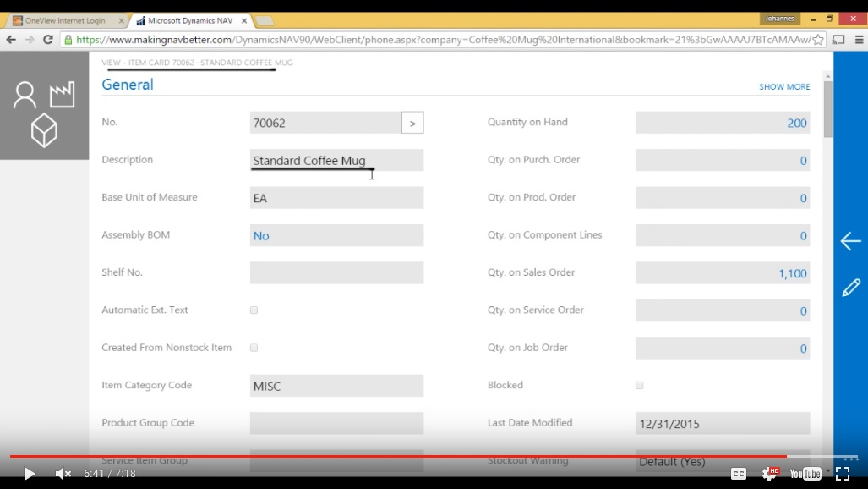Click the No. field containing 70062

point(325,123)
